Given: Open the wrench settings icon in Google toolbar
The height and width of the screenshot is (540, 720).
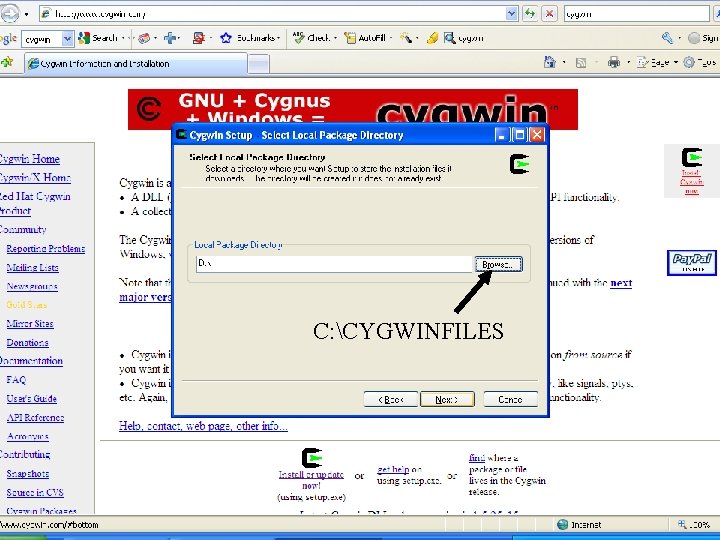Looking at the screenshot, I should click(667, 38).
